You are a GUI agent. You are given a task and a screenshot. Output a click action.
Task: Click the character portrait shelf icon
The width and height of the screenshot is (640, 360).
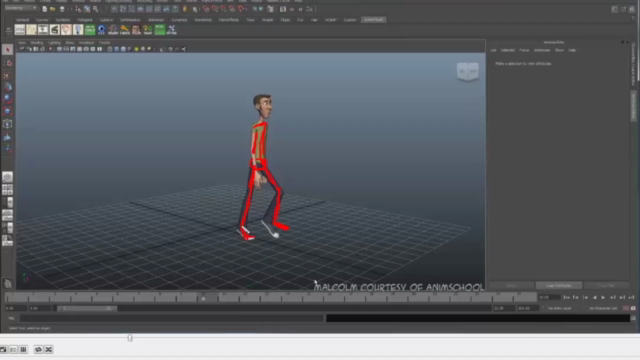click(x=136, y=29)
